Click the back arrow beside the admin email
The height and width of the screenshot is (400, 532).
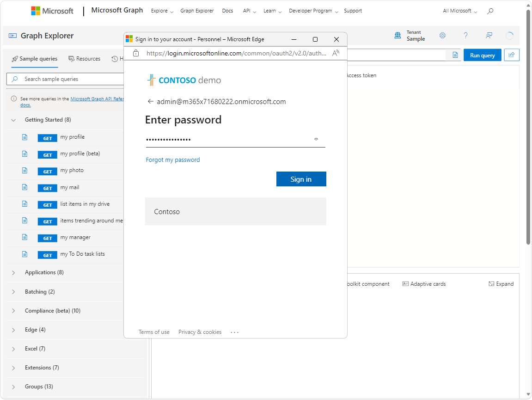tap(150, 102)
